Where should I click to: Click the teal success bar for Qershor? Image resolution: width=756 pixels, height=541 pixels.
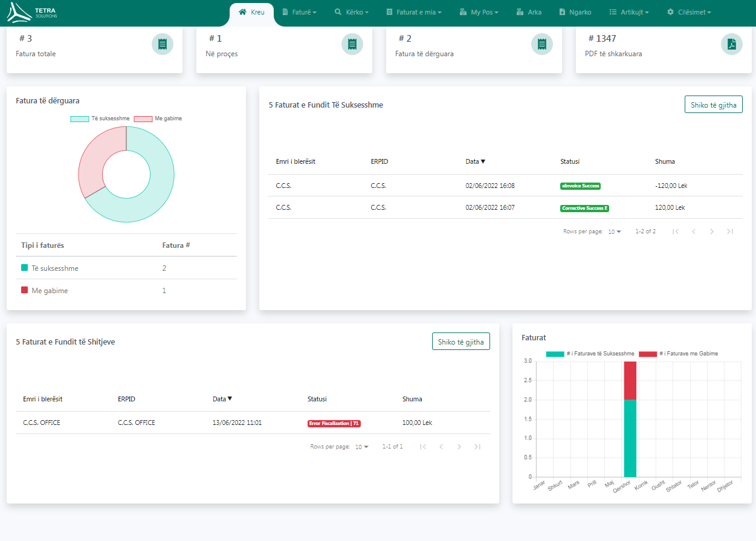[x=630, y=438]
